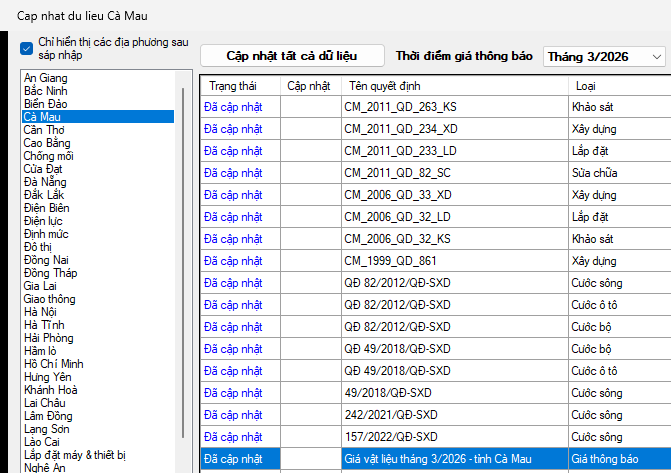
Task: Select Giao thông in the left list
Action: click(x=51, y=299)
